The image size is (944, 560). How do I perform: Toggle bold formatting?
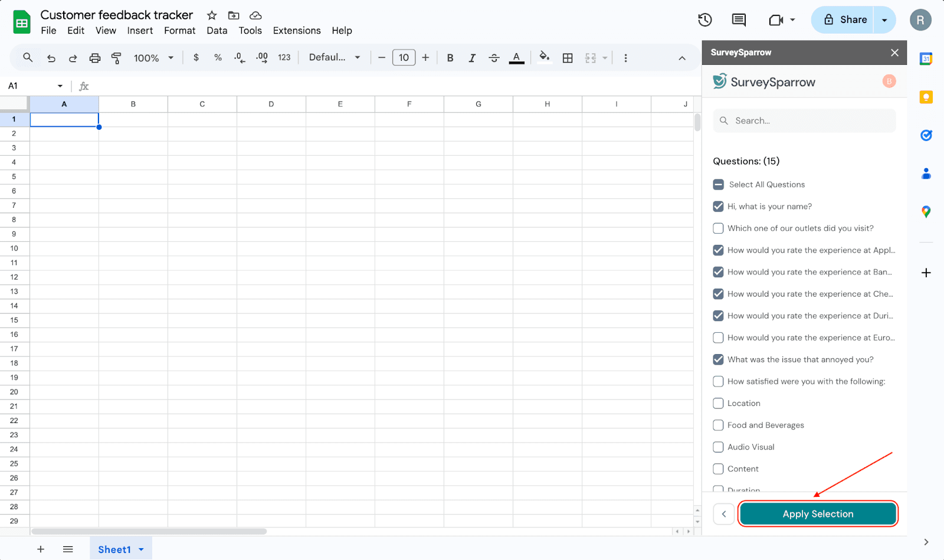(450, 58)
